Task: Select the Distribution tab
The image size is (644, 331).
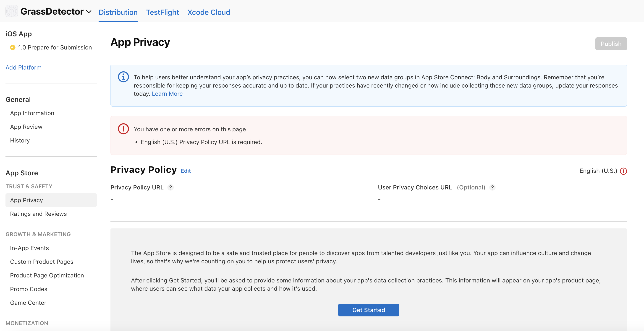Action: [x=118, y=12]
